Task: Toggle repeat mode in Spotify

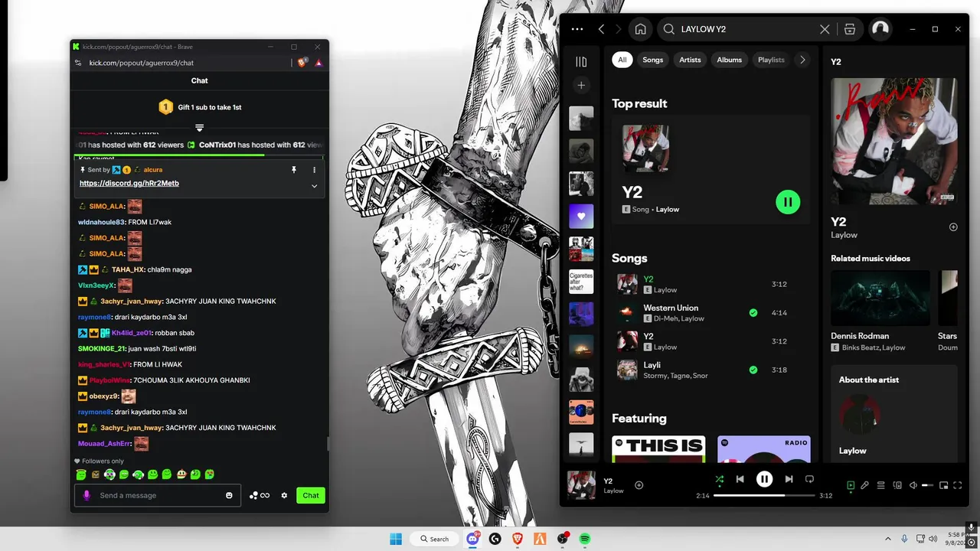Action: 809,479
